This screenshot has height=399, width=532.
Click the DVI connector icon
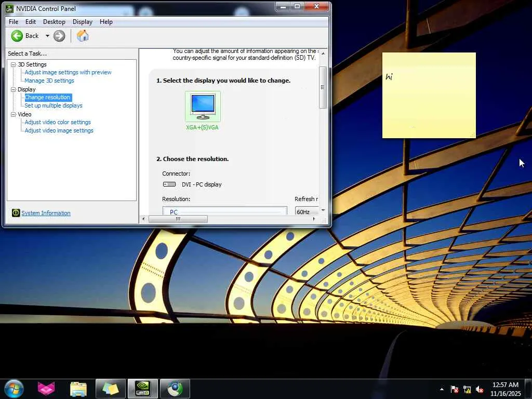click(x=169, y=184)
